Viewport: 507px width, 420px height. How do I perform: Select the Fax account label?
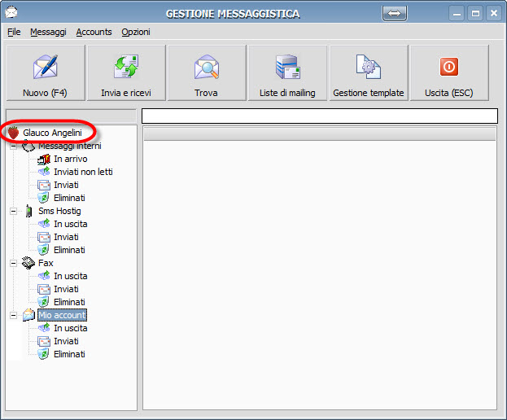coord(46,263)
